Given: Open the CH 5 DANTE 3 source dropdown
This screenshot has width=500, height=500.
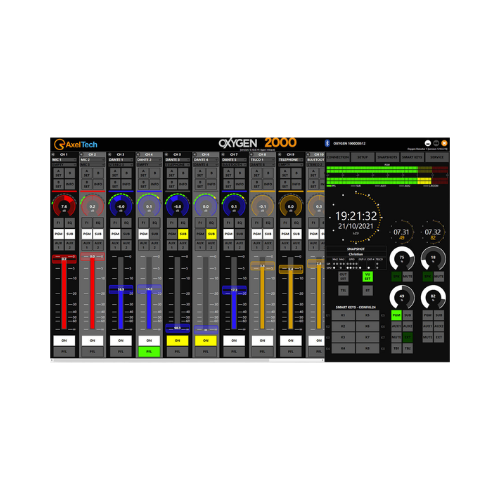Looking at the screenshot, I should tap(177, 160).
